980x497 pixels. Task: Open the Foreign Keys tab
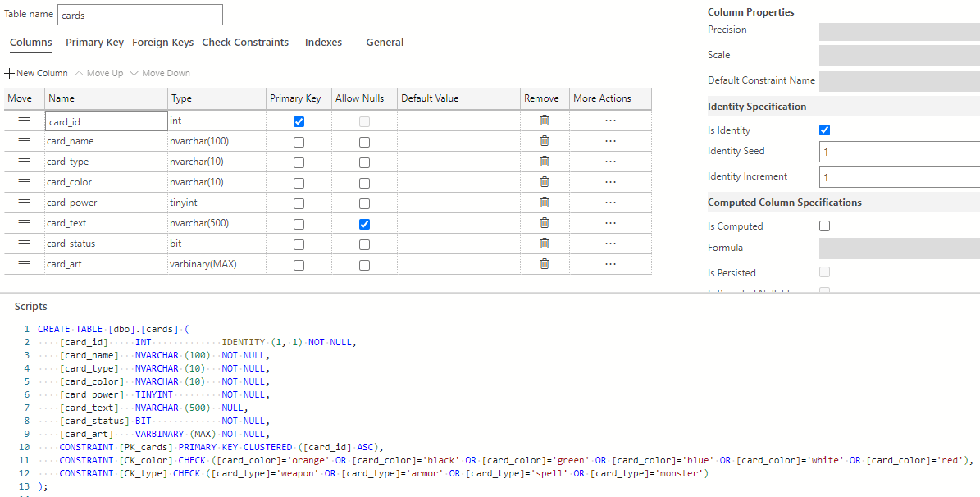[x=162, y=43]
